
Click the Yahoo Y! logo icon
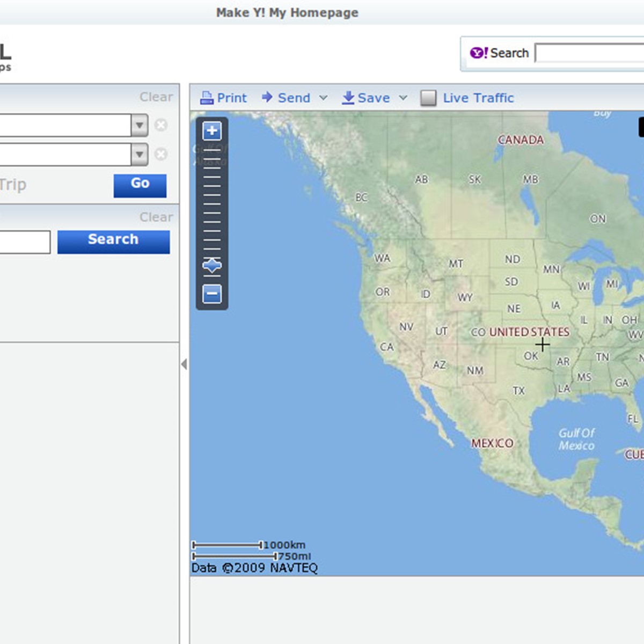(478, 53)
